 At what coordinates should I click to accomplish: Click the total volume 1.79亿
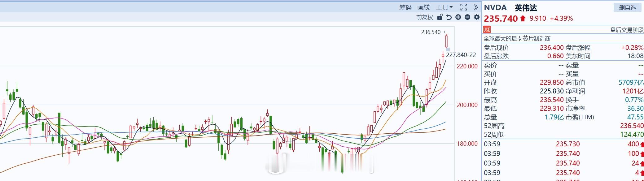[554, 117]
